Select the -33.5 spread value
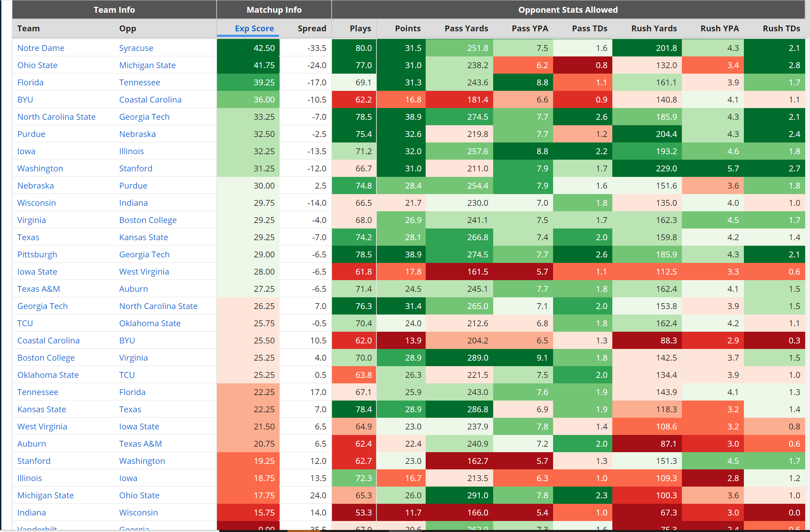810x532 pixels. pos(316,48)
